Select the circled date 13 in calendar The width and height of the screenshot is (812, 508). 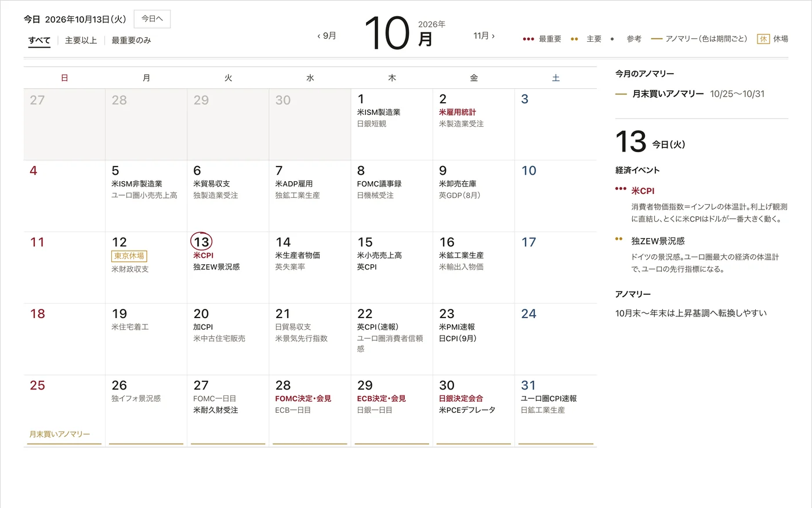pos(201,242)
